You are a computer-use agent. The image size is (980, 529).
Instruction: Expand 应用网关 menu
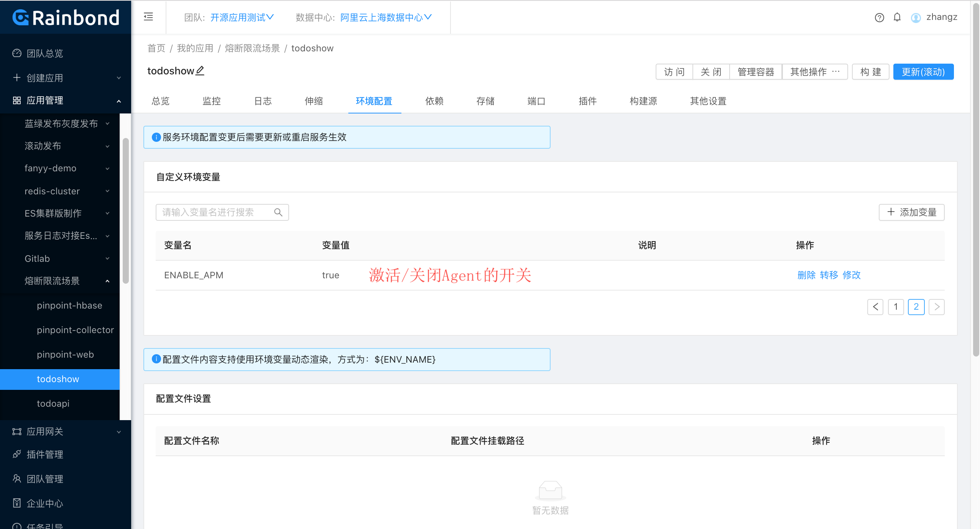click(x=119, y=432)
